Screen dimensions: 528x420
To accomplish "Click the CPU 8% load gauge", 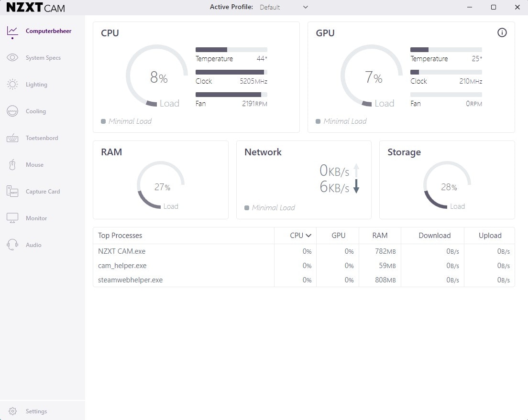I will pos(157,76).
